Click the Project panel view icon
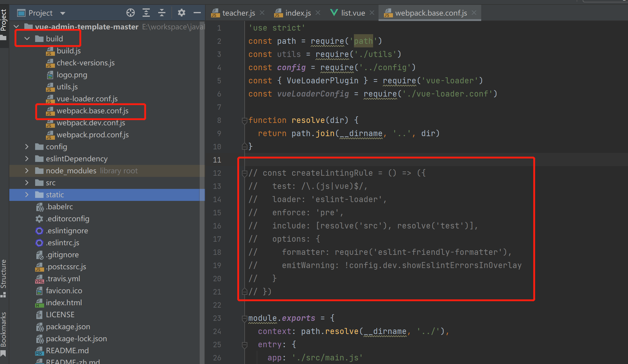 pyautogui.click(x=21, y=13)
